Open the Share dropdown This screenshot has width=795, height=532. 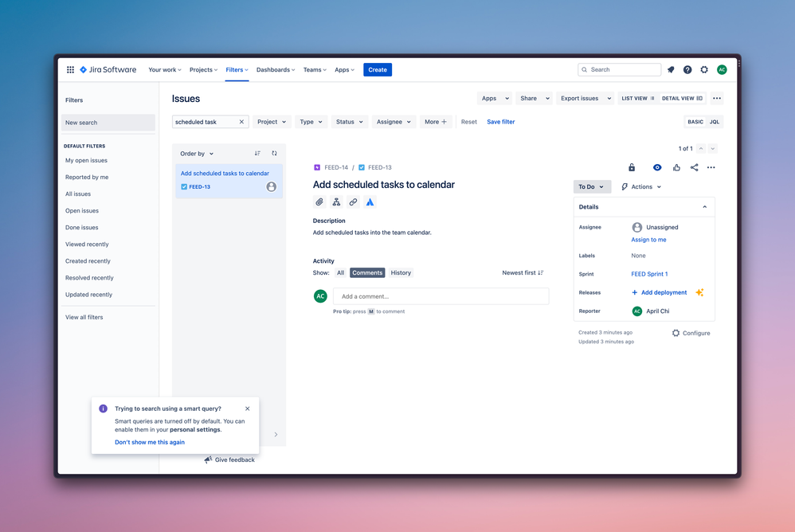pyautogui.click(x=535, y=98)
